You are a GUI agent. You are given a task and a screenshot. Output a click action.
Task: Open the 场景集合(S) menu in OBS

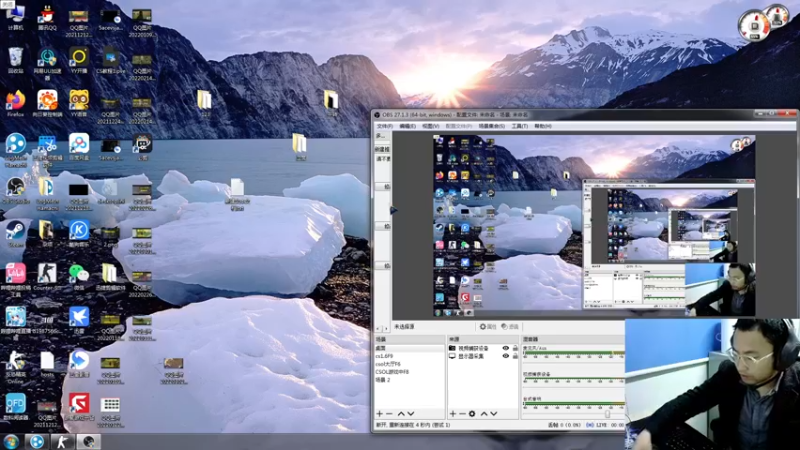pyautogui.click(x=492, y=126)
